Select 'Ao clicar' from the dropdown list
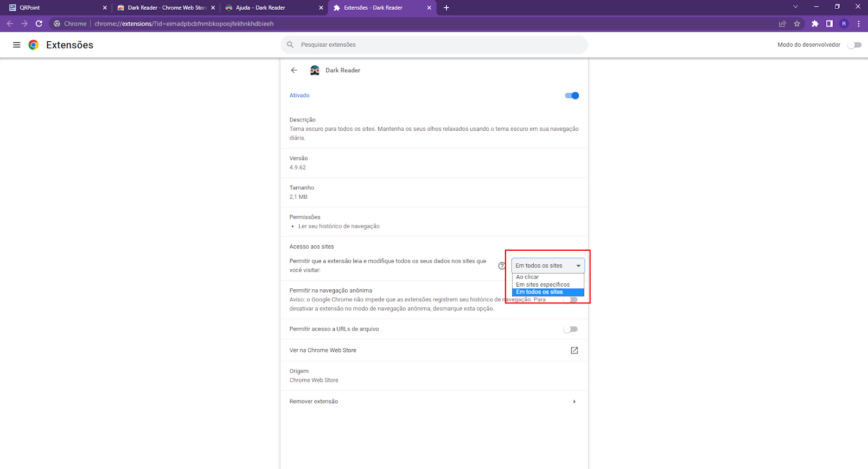This screenshot has width=868, height=469. point(527,277)
